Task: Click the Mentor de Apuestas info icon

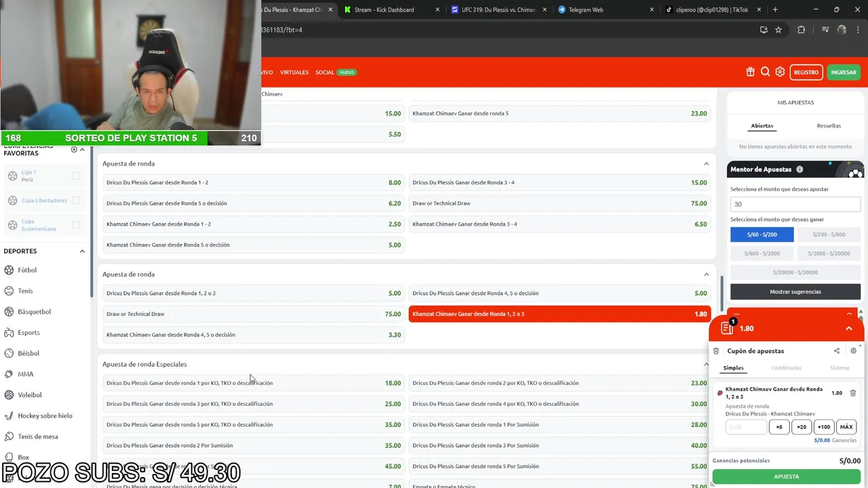Action: (x=800, y=169)
